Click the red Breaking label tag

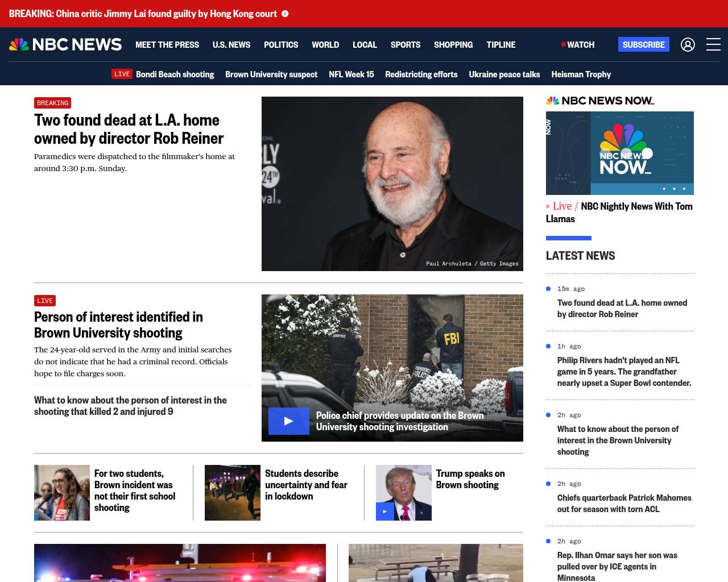[x=52, y=103]
